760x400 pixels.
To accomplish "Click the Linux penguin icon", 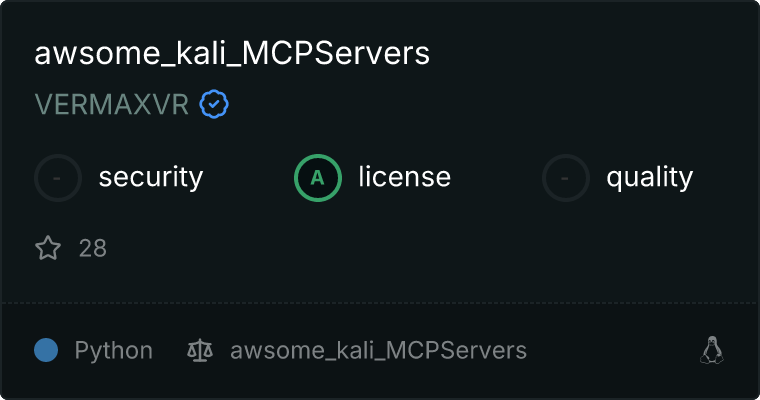I will [x=712, y=350].
